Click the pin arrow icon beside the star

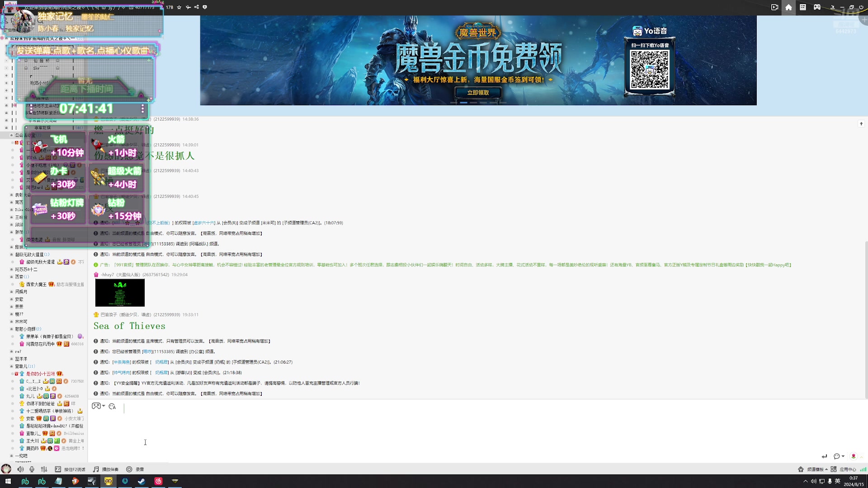point(188,7)
